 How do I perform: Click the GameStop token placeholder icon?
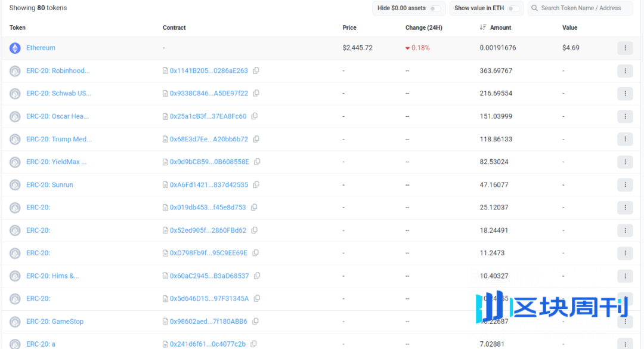coord(15,322)
